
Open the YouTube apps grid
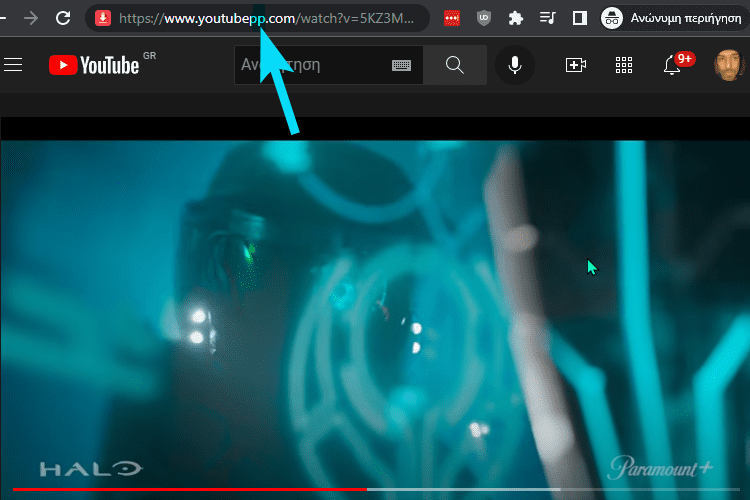point(624,65)
